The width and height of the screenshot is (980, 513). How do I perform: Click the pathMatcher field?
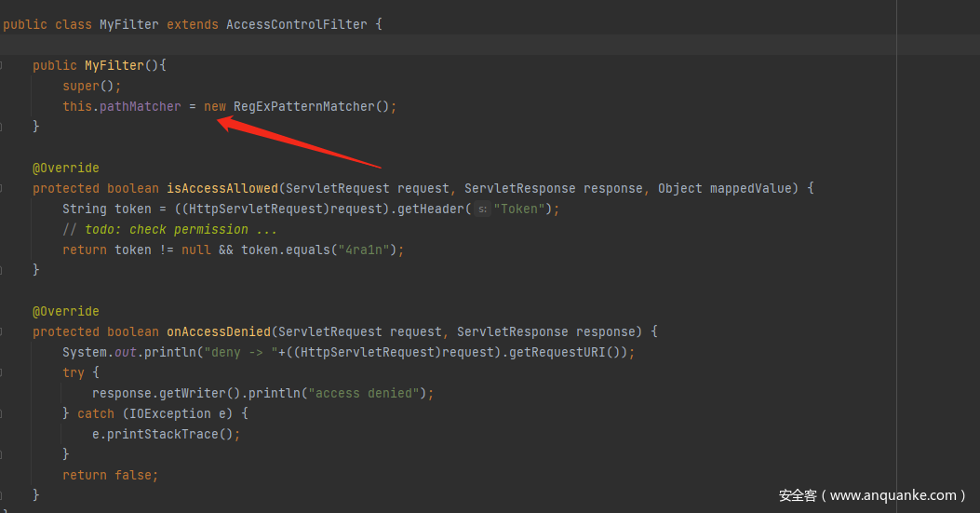click(140, 106)
